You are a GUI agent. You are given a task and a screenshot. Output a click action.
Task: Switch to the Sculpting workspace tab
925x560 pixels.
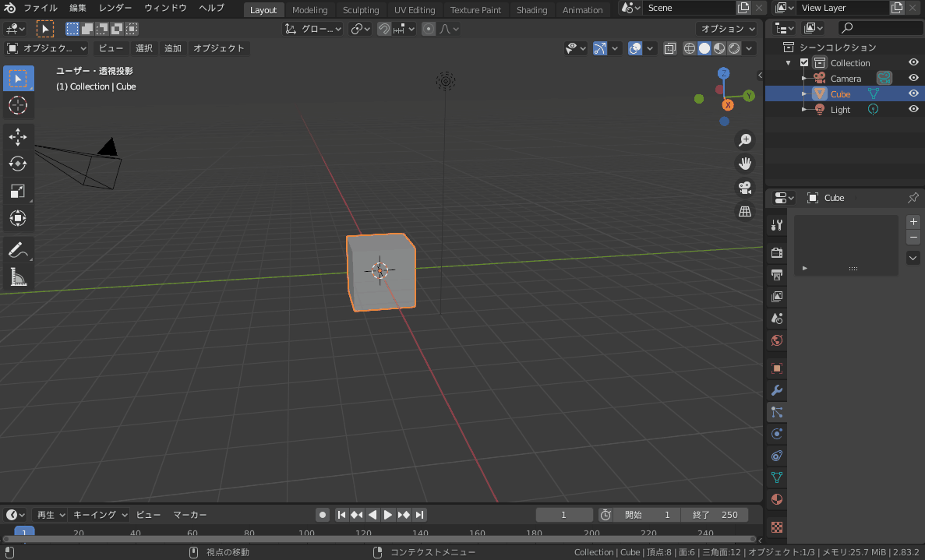[x=361, y=10]
